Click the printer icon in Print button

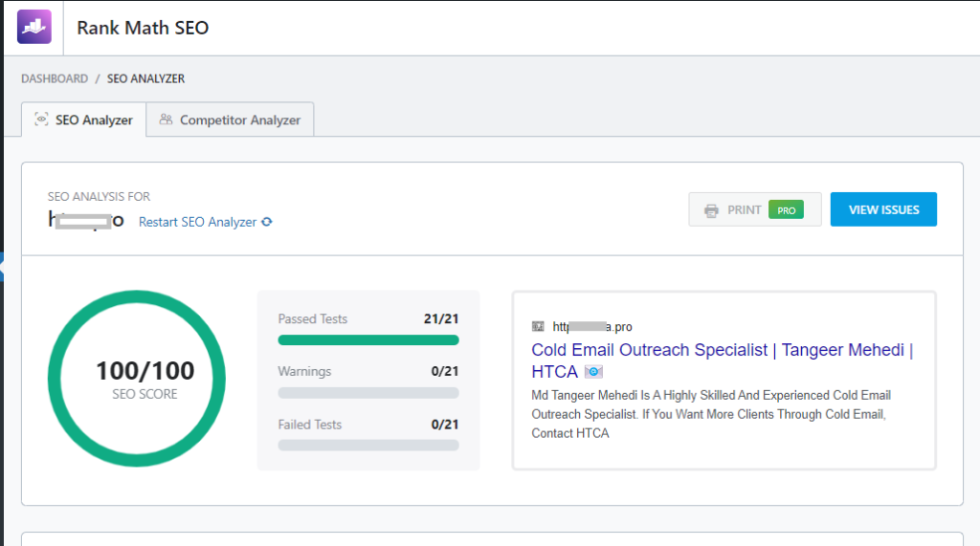[711, 210]
